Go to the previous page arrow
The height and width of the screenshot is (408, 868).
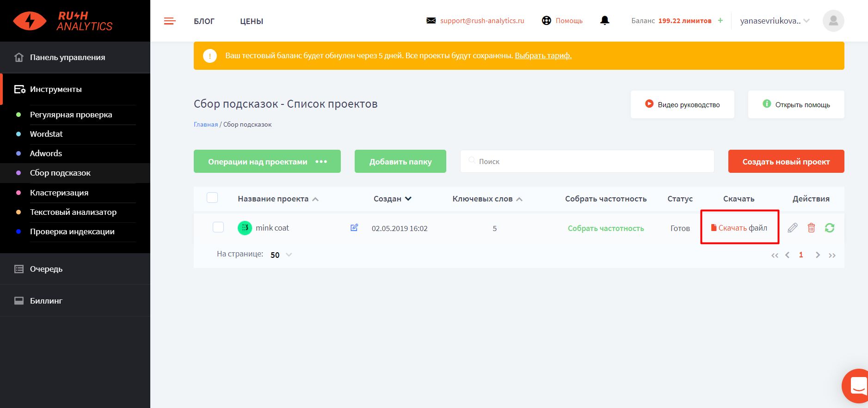click(787, 255)
